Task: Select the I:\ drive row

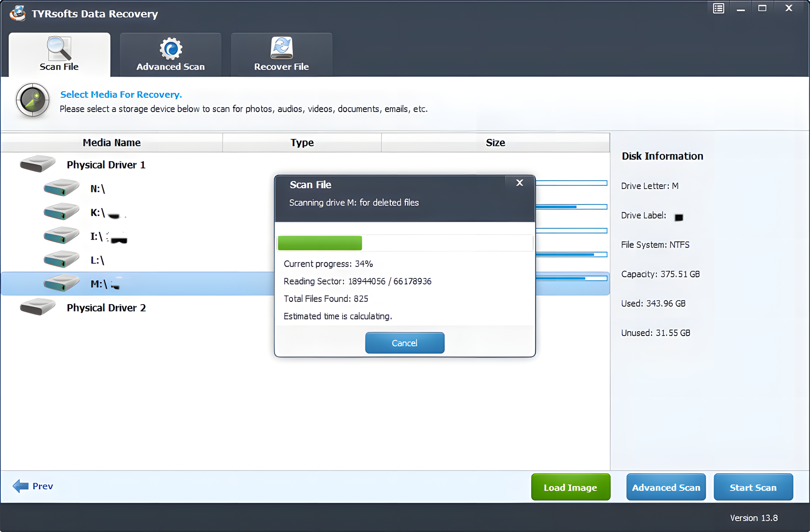Action: [x=97, y=236]
